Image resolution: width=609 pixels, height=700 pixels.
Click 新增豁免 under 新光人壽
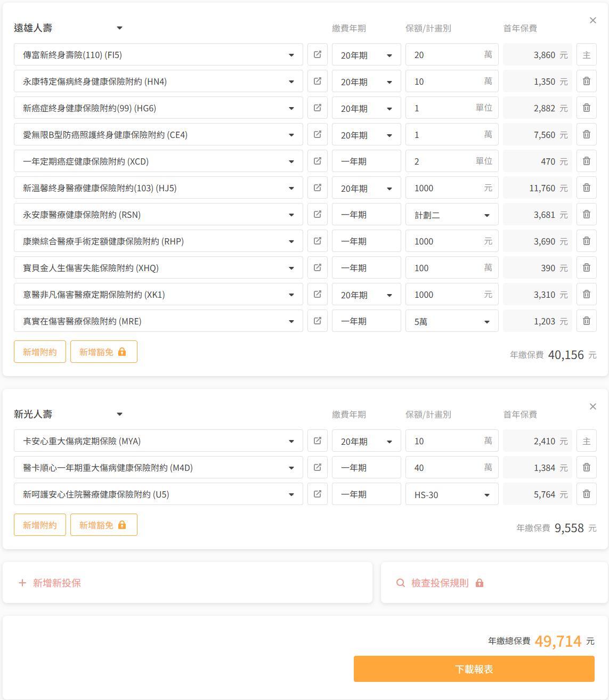104,525
